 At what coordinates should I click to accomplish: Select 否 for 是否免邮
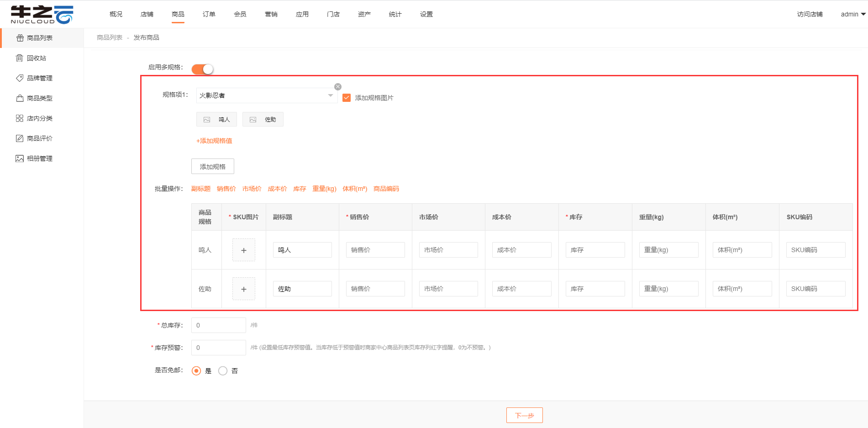[223, 371]
